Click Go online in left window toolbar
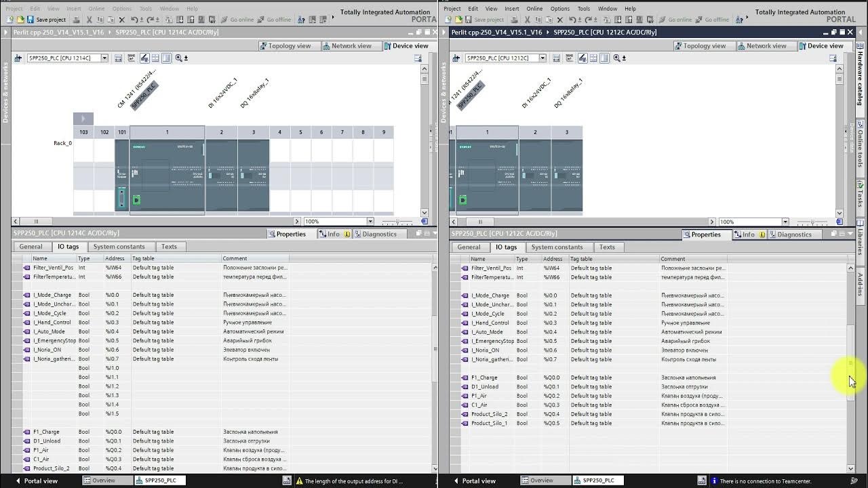The width and height of the screenshot is (868, 488). click(237, 20)
